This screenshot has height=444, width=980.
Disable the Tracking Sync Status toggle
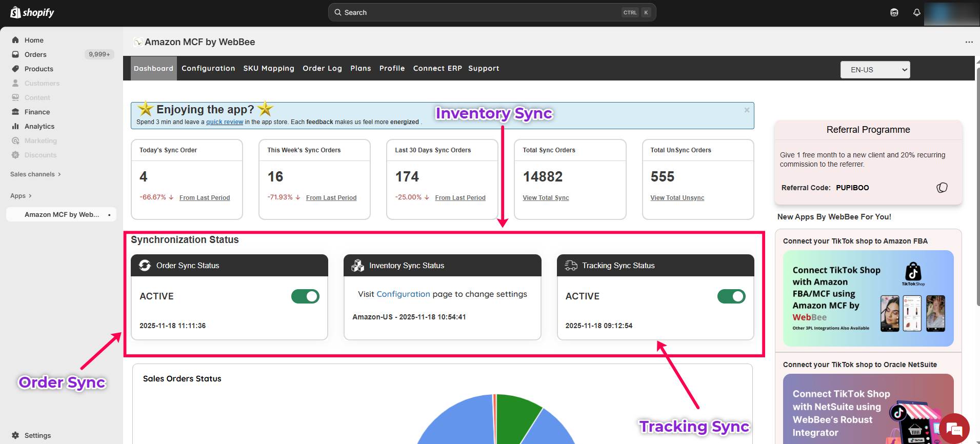(731, 296)
